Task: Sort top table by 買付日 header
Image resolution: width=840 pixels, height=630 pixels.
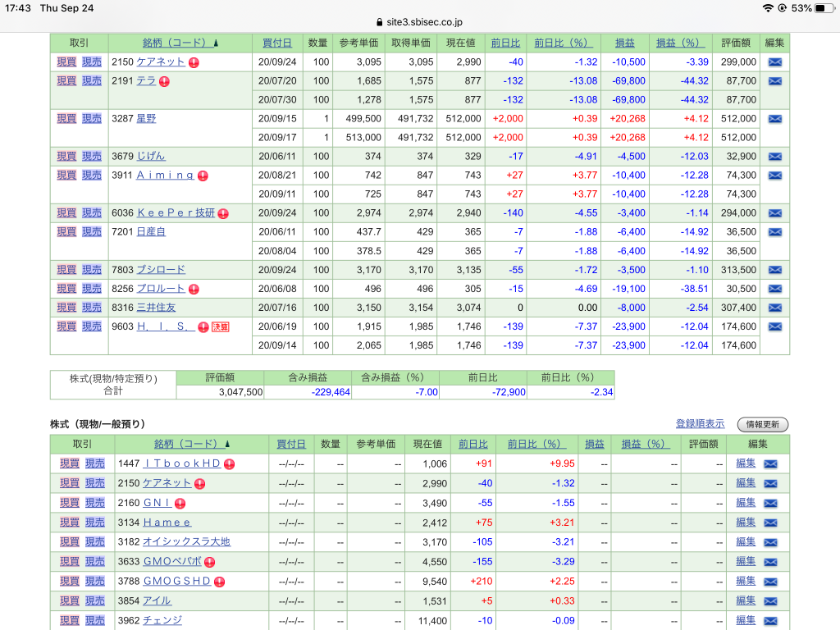Action: tap(277, 43)
